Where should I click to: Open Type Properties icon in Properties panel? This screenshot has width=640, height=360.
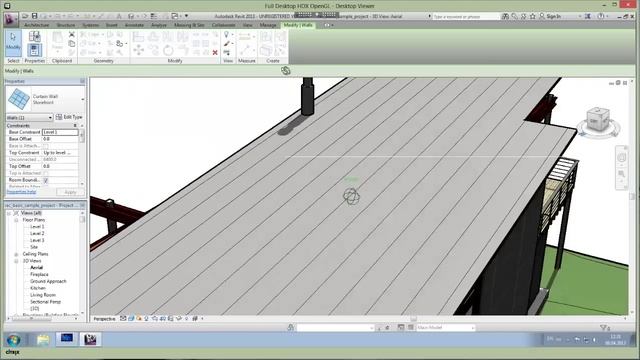pos(35,37)
